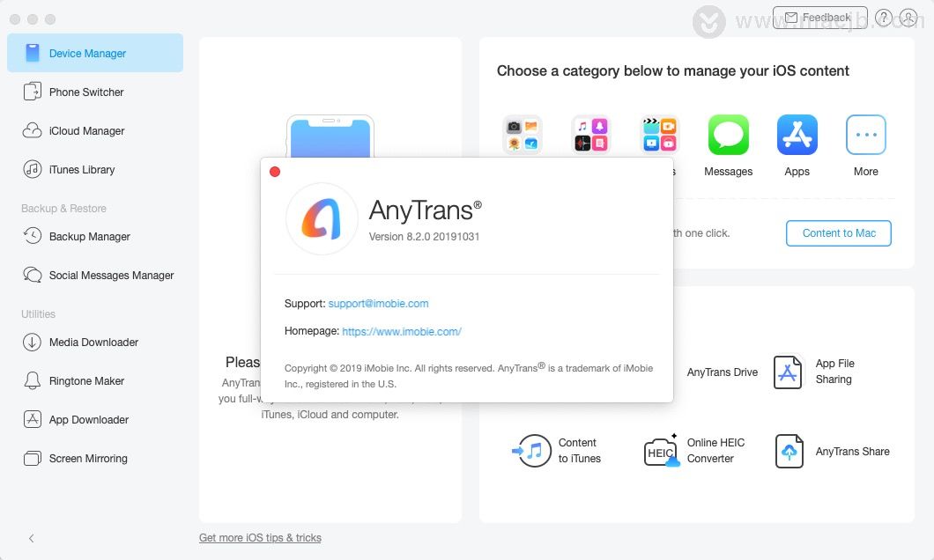Open the More categories icon
Image resolution: width=934 pixels, height=560 pixels.
click(x=865, y=135)
